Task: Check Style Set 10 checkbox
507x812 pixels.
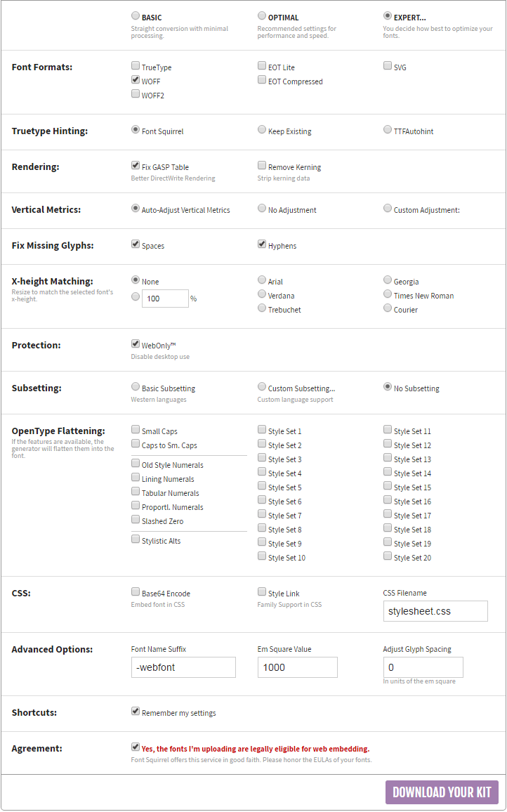Action: [261, 556]
